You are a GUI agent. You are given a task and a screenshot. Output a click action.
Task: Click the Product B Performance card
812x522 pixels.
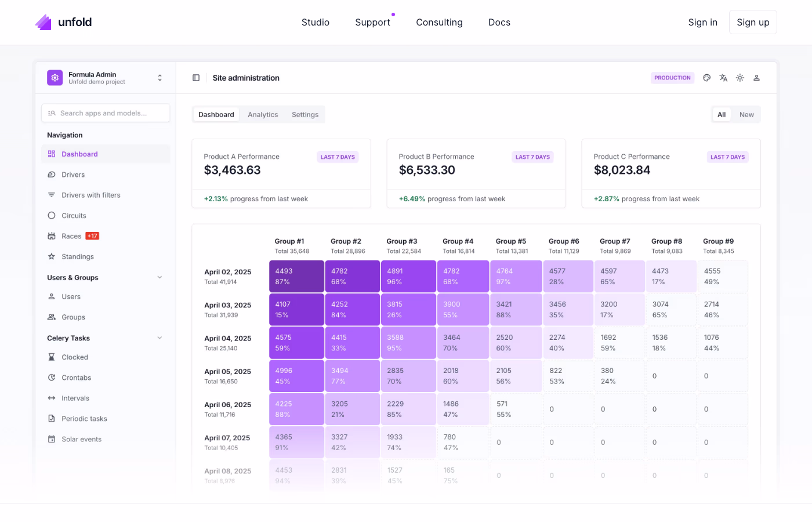(x=476, y=173)
